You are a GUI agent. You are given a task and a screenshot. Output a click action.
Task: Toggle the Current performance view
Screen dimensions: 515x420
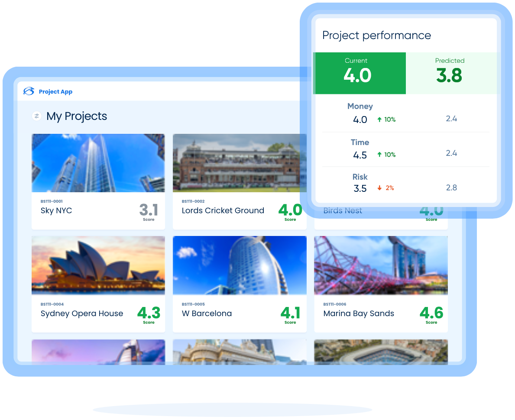coord(360,73)
